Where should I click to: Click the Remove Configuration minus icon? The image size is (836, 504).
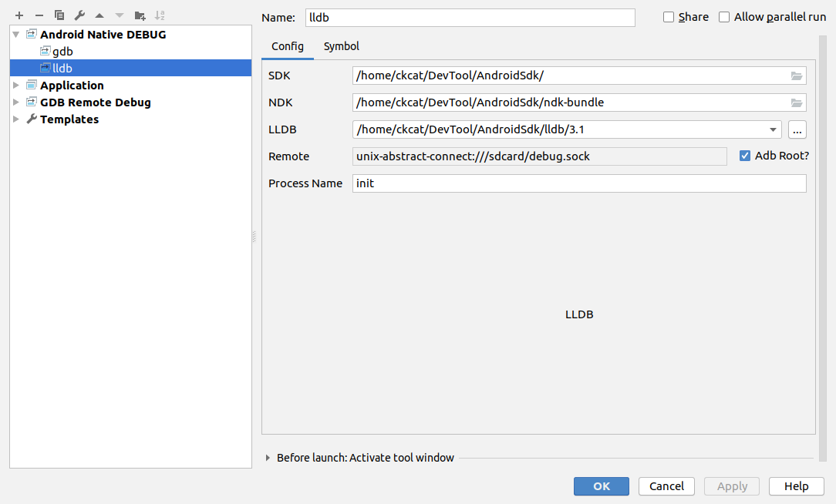[x=39, y=15]
